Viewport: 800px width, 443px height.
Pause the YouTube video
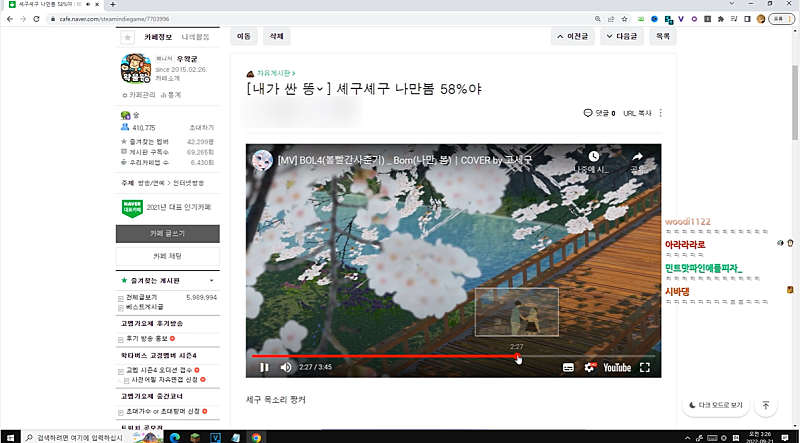pos(264,367)
